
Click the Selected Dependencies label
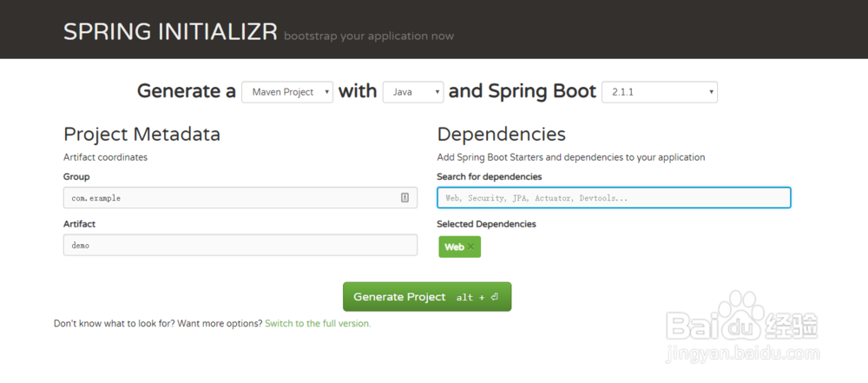486,224
